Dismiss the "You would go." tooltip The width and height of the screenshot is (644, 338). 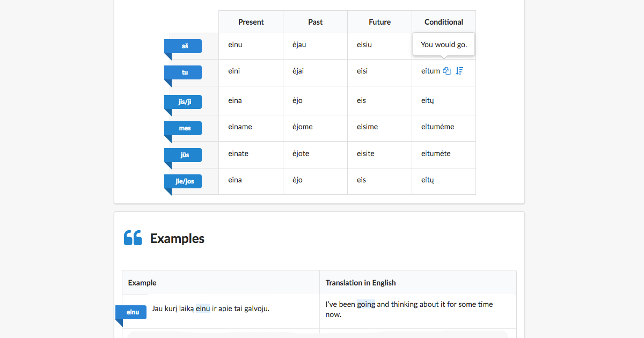pyautogui.click(x=443, y=45)
